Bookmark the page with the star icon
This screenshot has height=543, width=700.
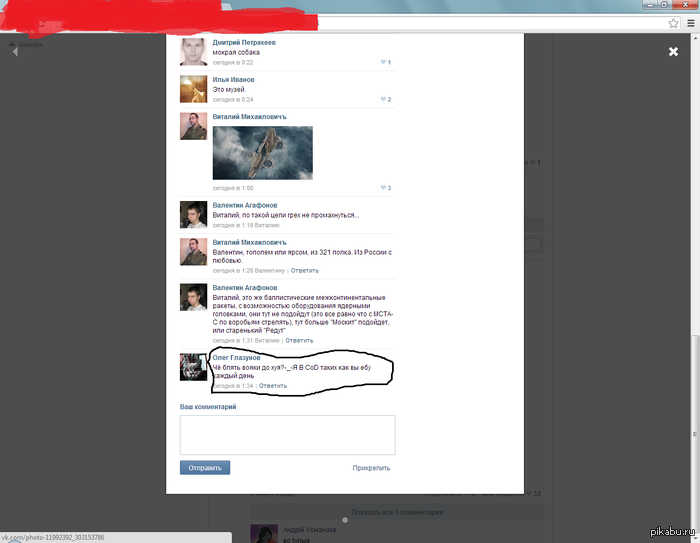click(673, 23)
